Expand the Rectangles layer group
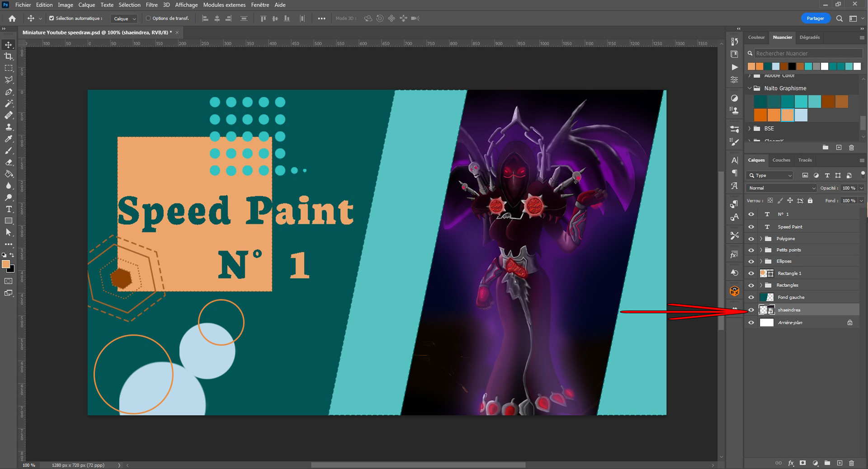868x469 pixels. click(x=761, y=285)
